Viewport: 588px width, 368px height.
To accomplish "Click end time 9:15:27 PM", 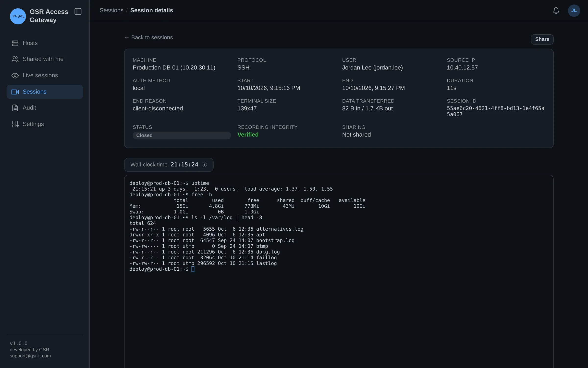I will (373, 88).
